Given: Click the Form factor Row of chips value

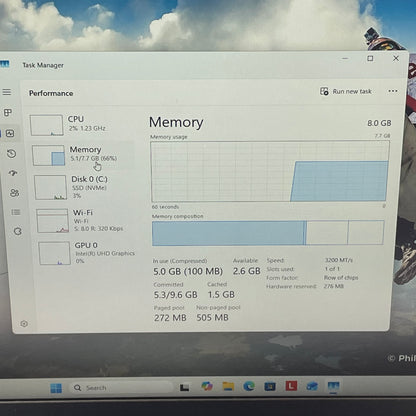Looking at the screenshot, I should coord(341,277).
